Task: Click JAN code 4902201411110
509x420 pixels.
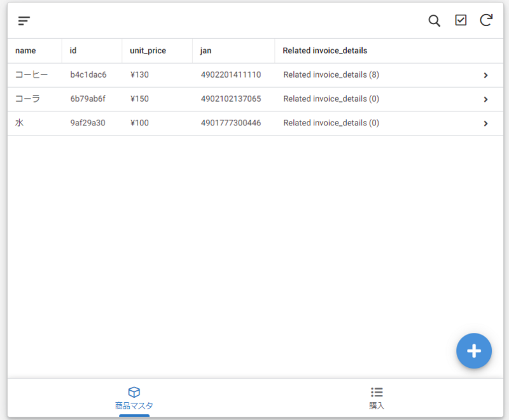Action: (x=231, y=74)
